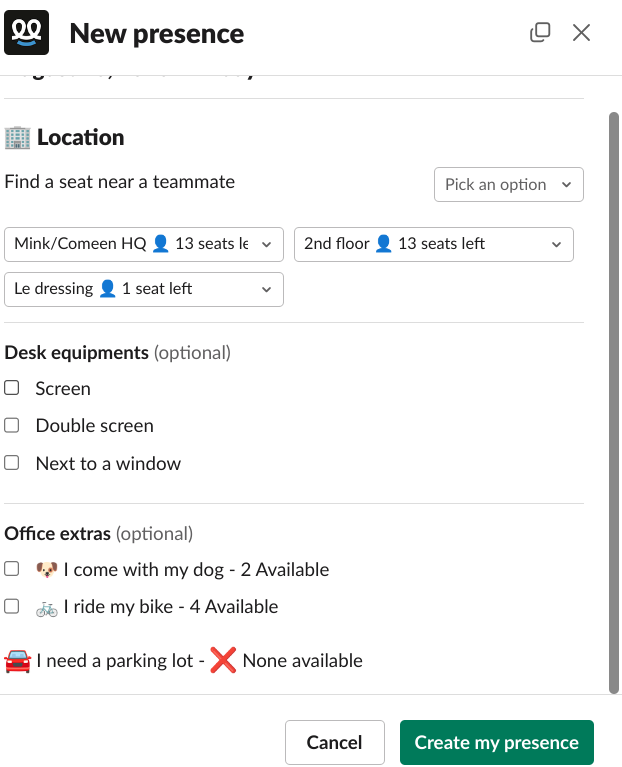Click the Desk equipments heading
Image resolution: width=622 pixels, height=767 pixels.
click(76, 353)
